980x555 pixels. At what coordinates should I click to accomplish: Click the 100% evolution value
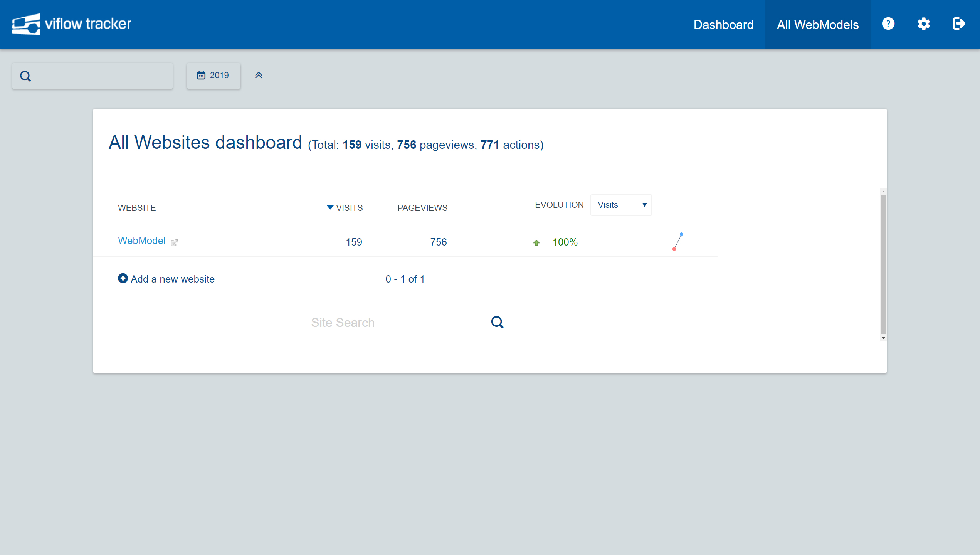pyautogui.click(x=565, y=242)
